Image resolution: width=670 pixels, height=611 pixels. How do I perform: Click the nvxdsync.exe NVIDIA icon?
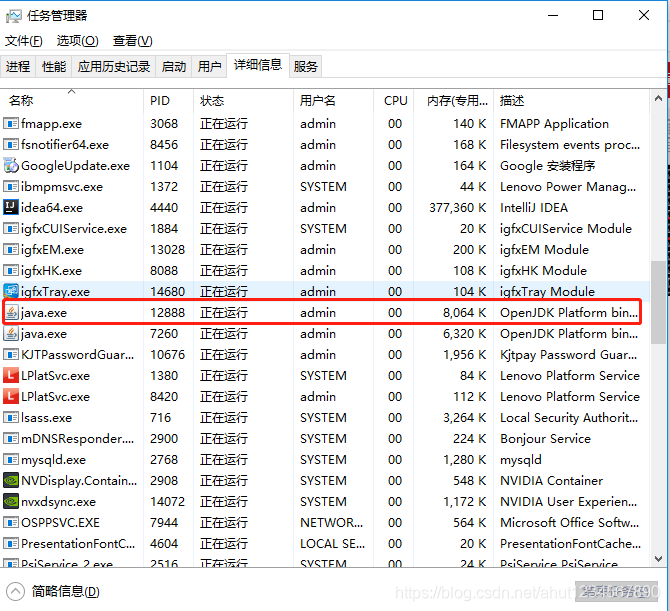pyautogui.click(x=11, y=501)
